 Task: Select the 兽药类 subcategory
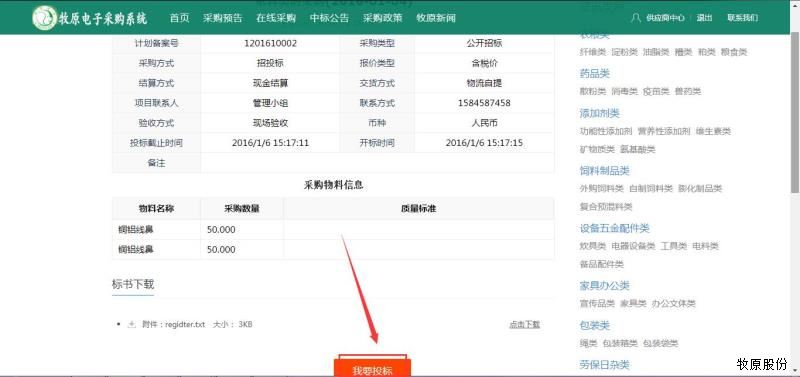688,91
